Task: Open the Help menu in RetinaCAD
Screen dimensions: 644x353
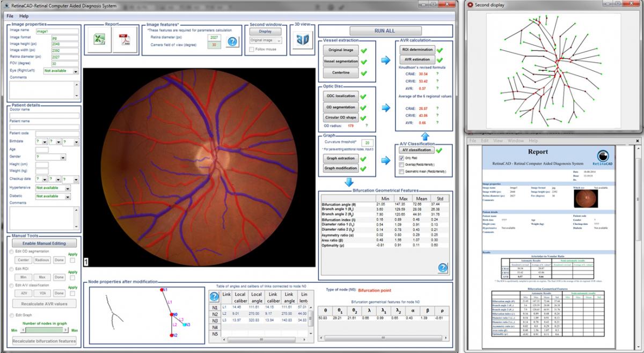Action: pyautogui.click(x=24, y=16)
